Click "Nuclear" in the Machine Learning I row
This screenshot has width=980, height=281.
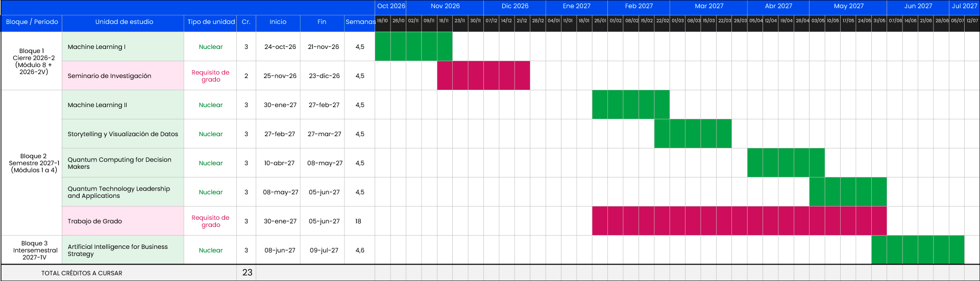click(x=211, y=46)
